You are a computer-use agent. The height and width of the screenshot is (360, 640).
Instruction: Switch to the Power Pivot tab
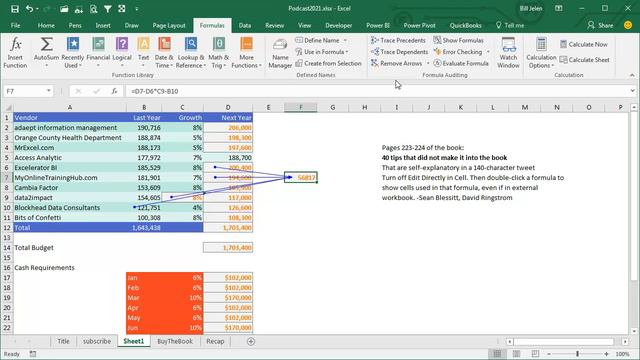tap(419, 25)
